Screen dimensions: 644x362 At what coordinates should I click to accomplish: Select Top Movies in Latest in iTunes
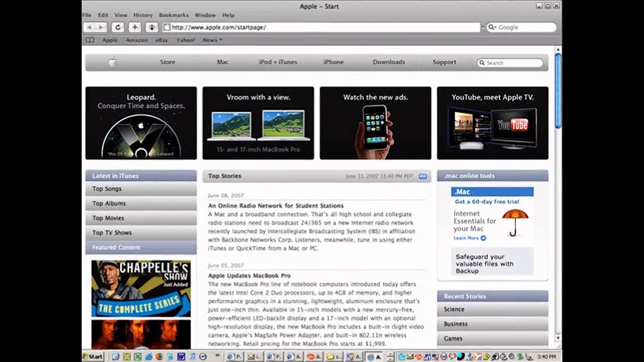(x=141, y=218)
